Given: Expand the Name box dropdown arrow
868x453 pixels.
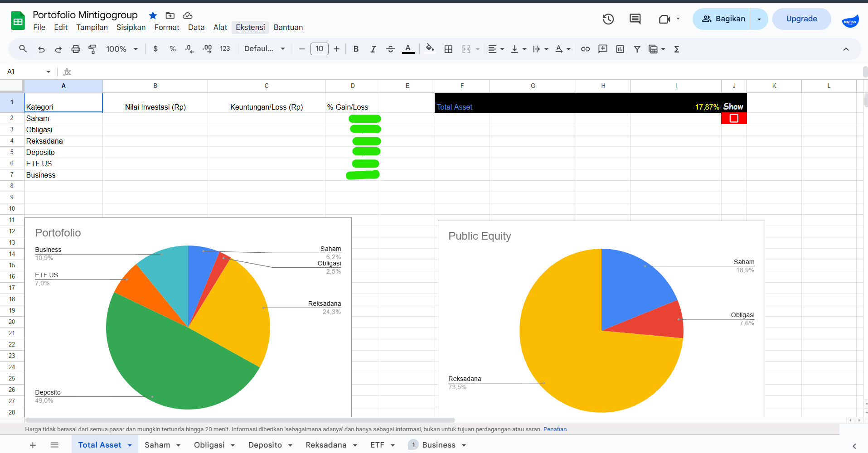Looking at the screenshot, I should [x=48, y=72].
